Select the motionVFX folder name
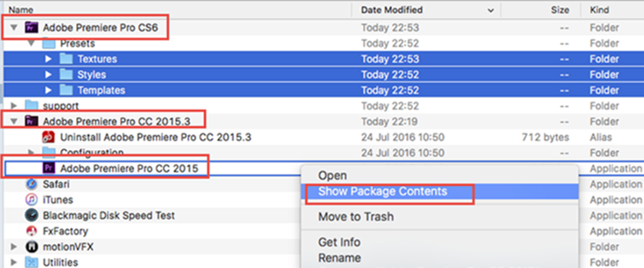 click(x=68, y=247)
